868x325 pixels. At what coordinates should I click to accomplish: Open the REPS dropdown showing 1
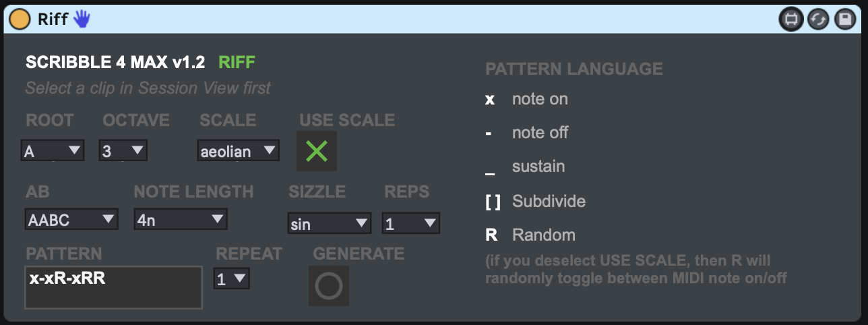[x=410, y=223]
